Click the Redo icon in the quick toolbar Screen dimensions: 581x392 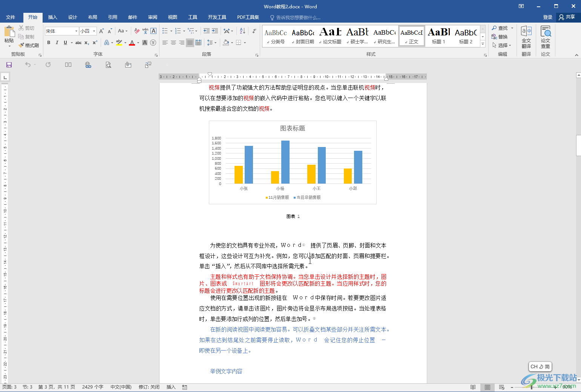tap(48, 65)
